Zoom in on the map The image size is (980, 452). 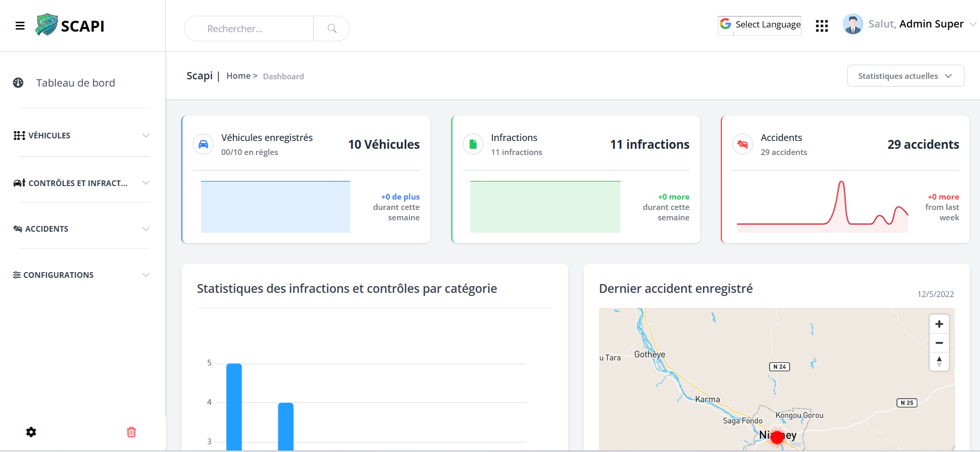coord(939,324)
